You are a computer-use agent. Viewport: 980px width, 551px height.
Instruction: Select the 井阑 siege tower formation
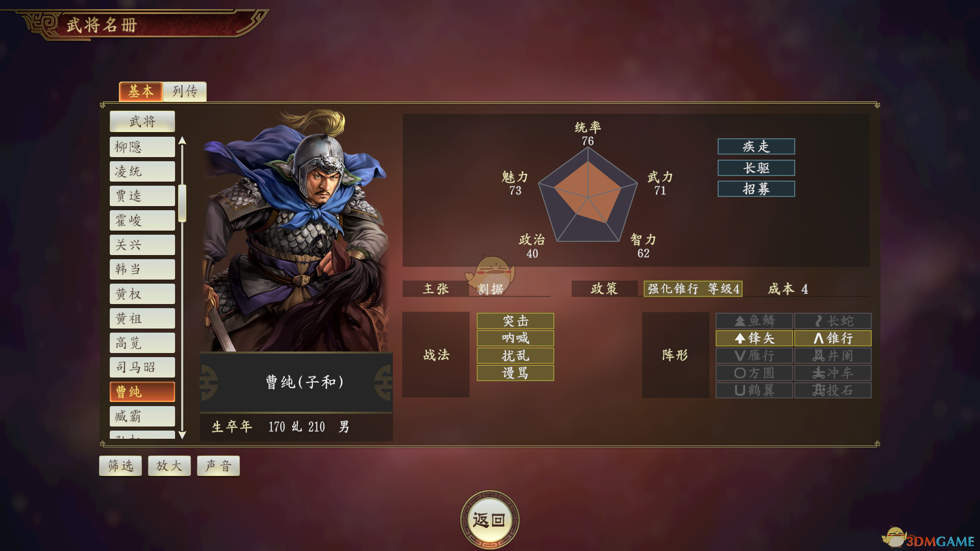832,356
